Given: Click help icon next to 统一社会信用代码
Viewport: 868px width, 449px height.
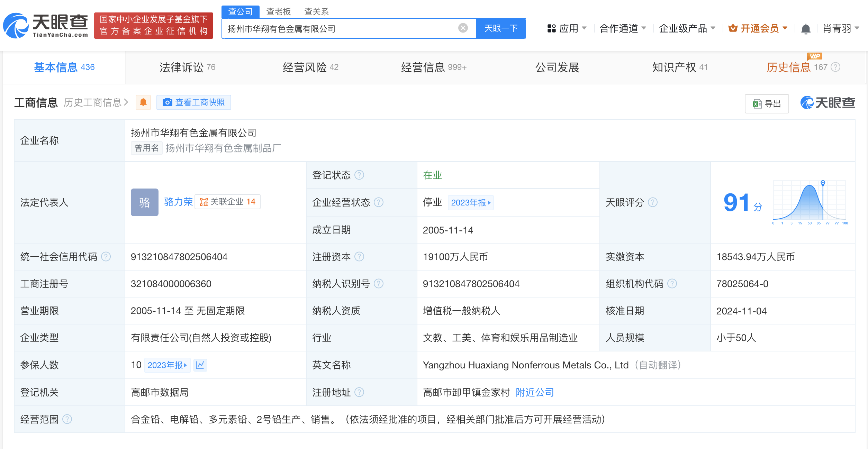Looking at the screenshot, I should point(106,257).
